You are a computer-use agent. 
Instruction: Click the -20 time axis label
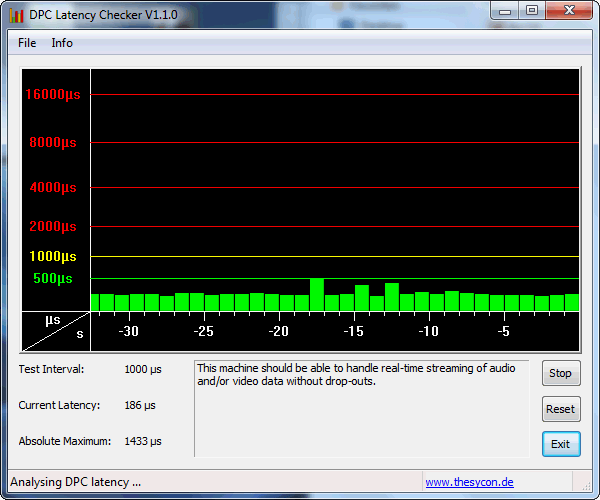[279, 331]
